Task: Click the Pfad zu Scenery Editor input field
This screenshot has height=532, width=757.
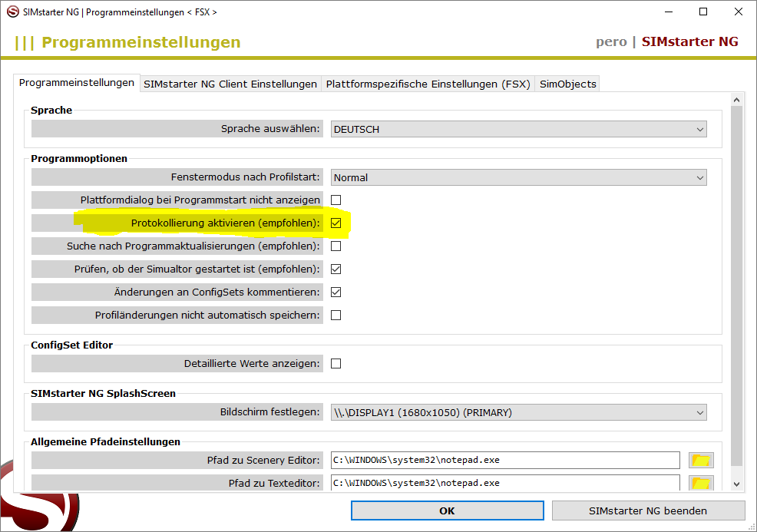Action: (x=505, y=460)
